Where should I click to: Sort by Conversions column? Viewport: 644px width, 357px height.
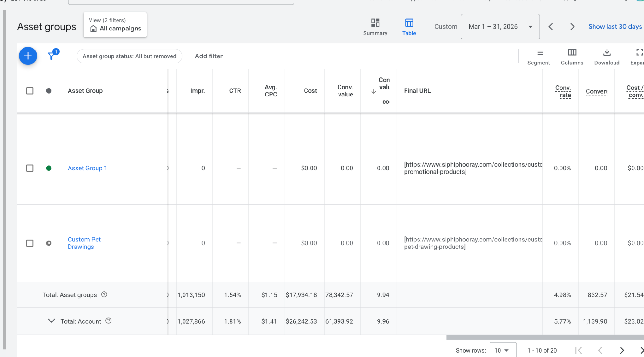pos(596,91)
